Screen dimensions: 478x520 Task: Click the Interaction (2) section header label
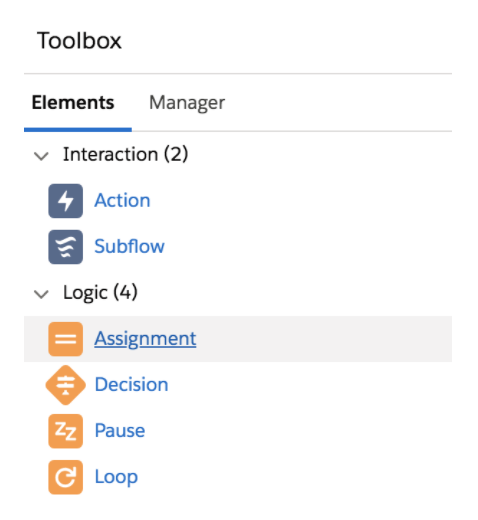(x=126, y=154)
